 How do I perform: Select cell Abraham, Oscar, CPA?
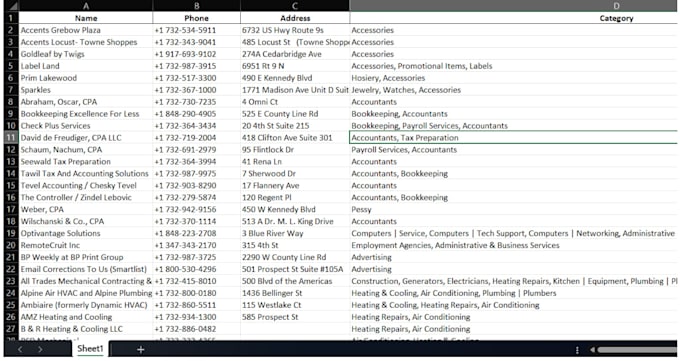click(86, 102)
